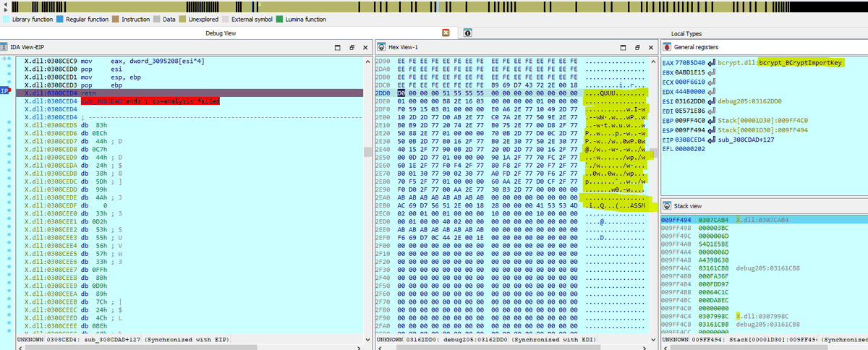868x350 pixels.
Task: Open the structures tab icon beside Debug View
Action: coord(468,33)
